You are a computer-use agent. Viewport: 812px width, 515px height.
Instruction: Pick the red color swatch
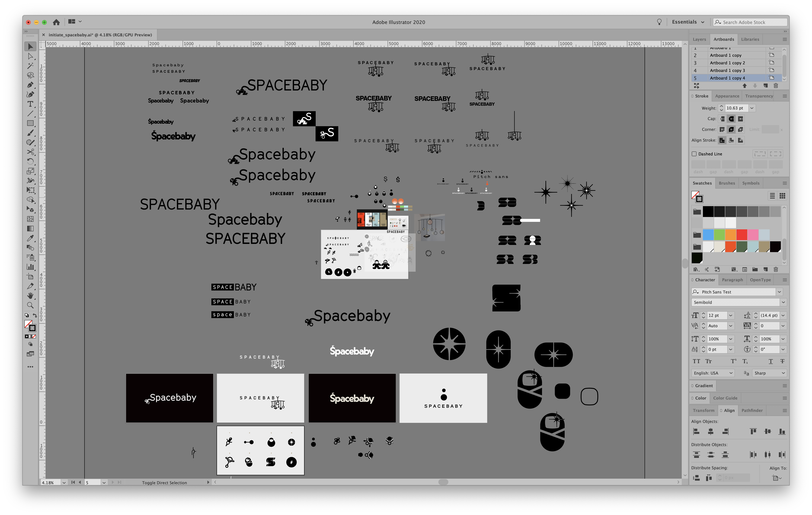[x=741, y=235]
